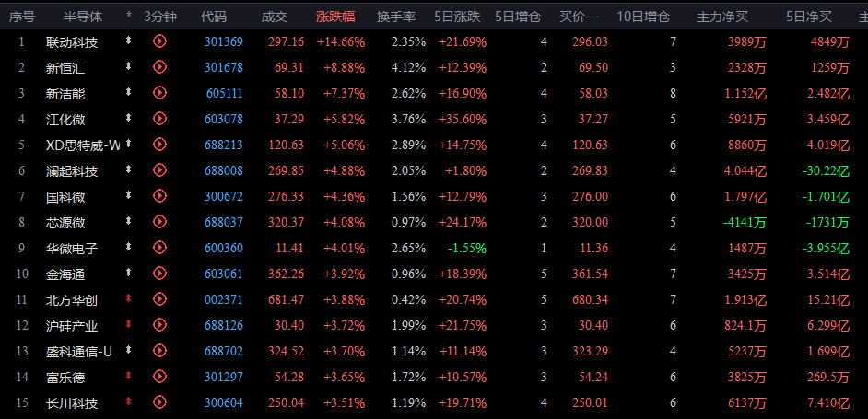Select the 芯源微 stock name

coord(65,223)
